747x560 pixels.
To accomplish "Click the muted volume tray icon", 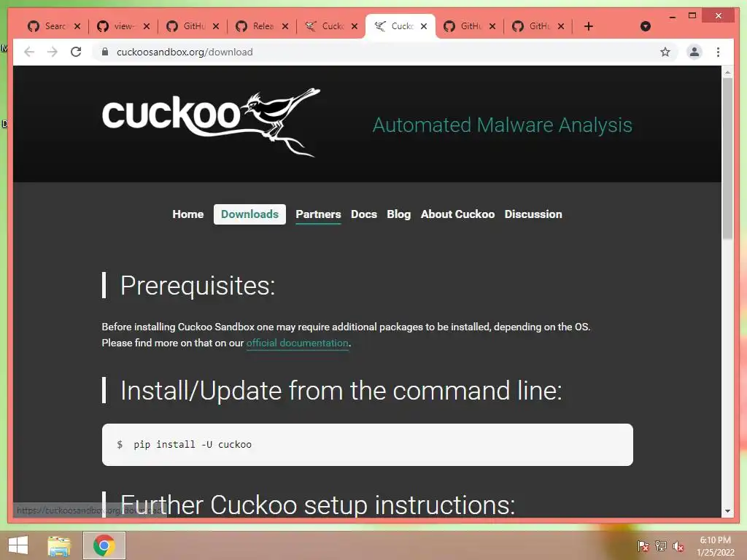I will (678, 546).
